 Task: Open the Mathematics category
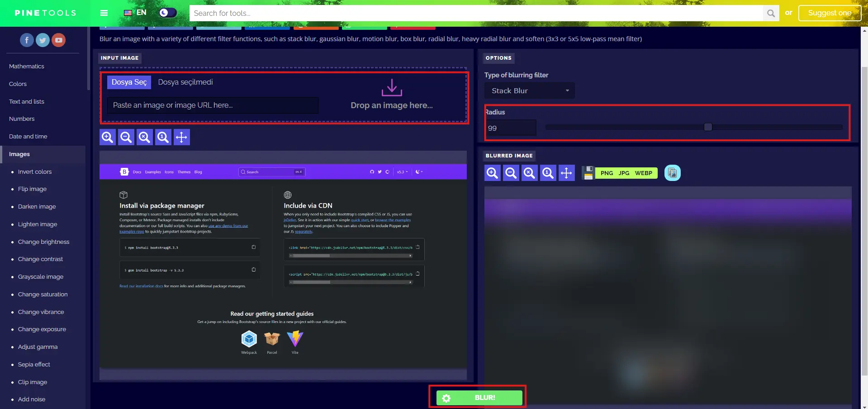tap(27, 66)
